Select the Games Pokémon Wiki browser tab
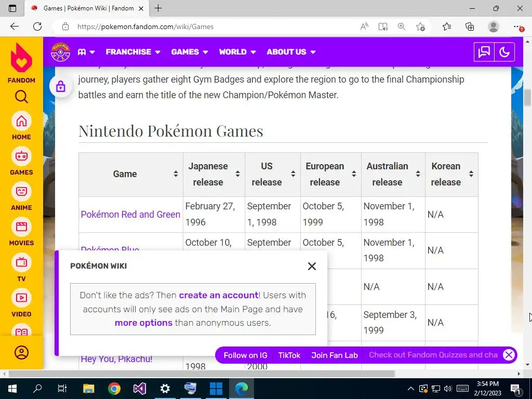 [x=87, y=8]
